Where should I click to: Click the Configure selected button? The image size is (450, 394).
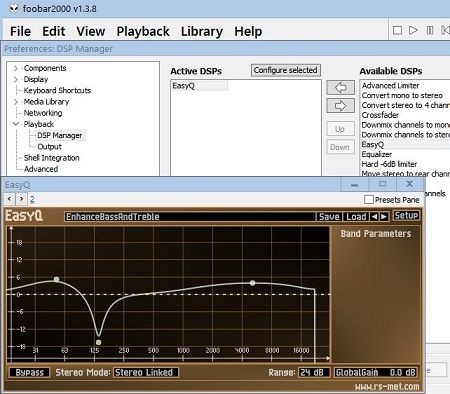[x=286, y=70]
